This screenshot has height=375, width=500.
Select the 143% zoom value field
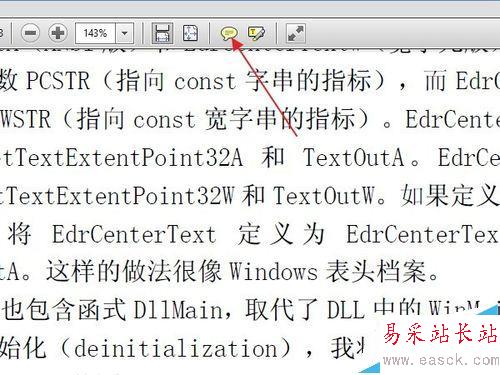[95, 33]
